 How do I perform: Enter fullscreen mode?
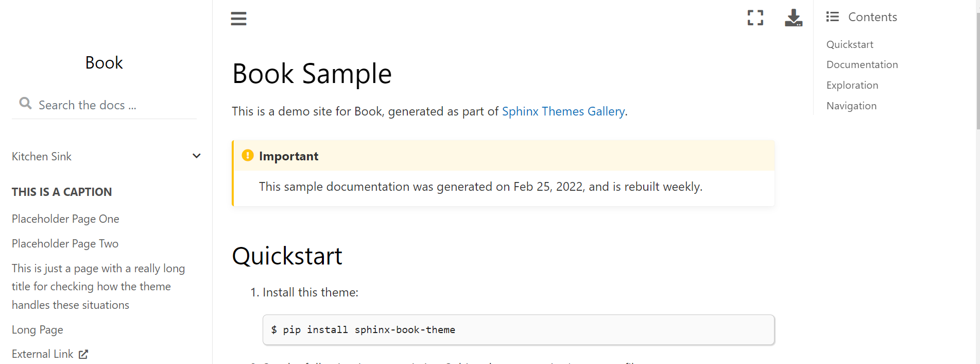(755, 18)
